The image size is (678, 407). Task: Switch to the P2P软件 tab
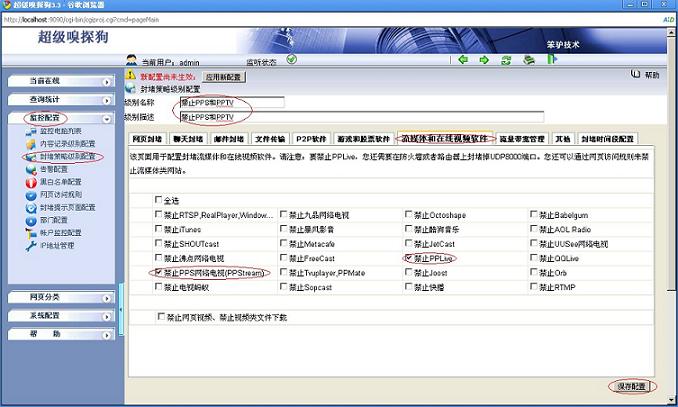pos(314,139)
